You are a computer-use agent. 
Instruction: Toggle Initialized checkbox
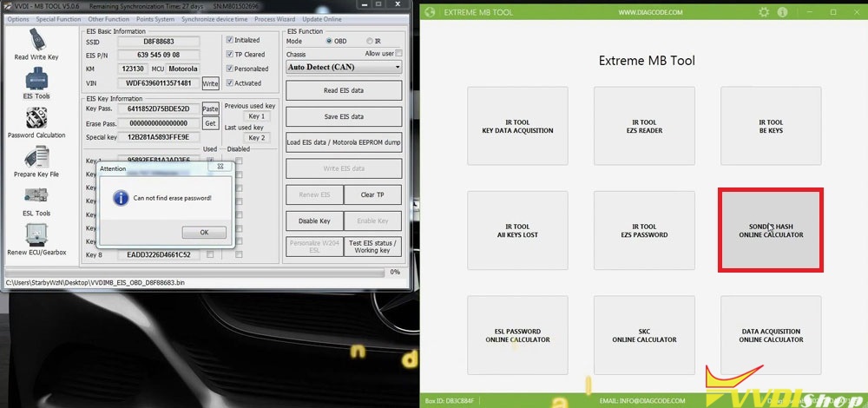click(x=230, y=40)
